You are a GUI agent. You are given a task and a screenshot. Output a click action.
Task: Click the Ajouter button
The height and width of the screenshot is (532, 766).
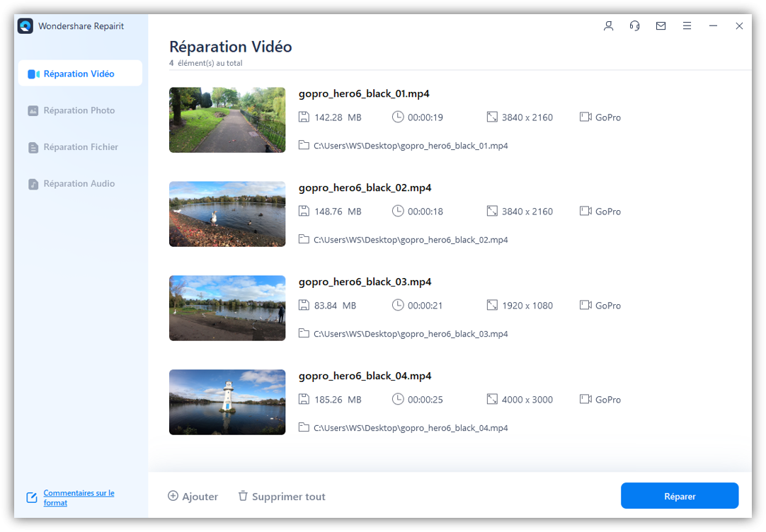pos(193,497)
